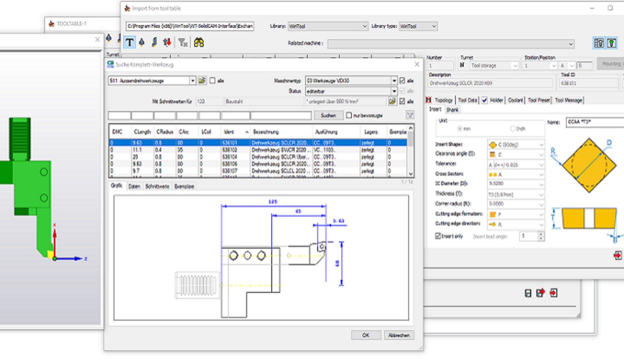Click folder icon next to Aussendrehwerkzeuge dropdown
Image resolution: width=624 pixels, height=364 pixels.
(x=202, y=81)
